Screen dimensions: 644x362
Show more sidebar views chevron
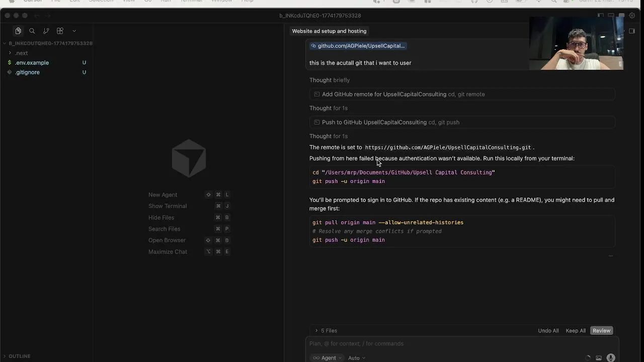(74, 31)
